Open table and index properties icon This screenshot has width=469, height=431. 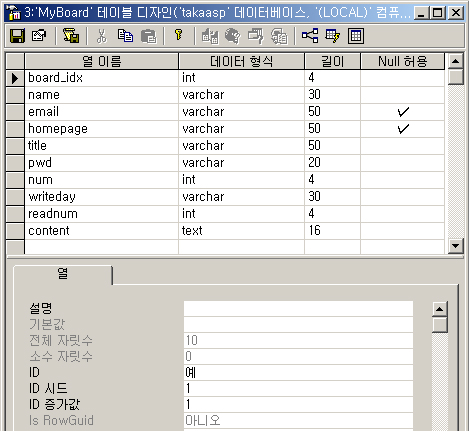point(39,36)
